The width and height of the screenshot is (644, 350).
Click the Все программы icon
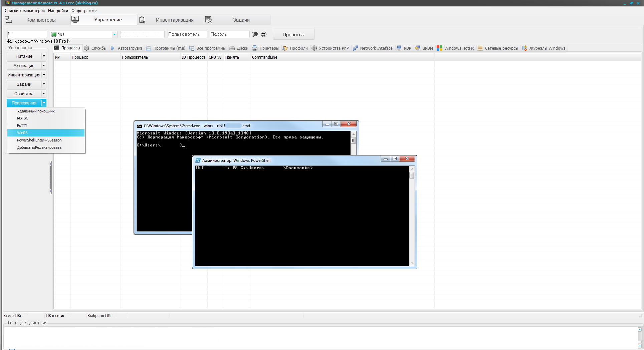pyautogui.click(x=192, y=48)
